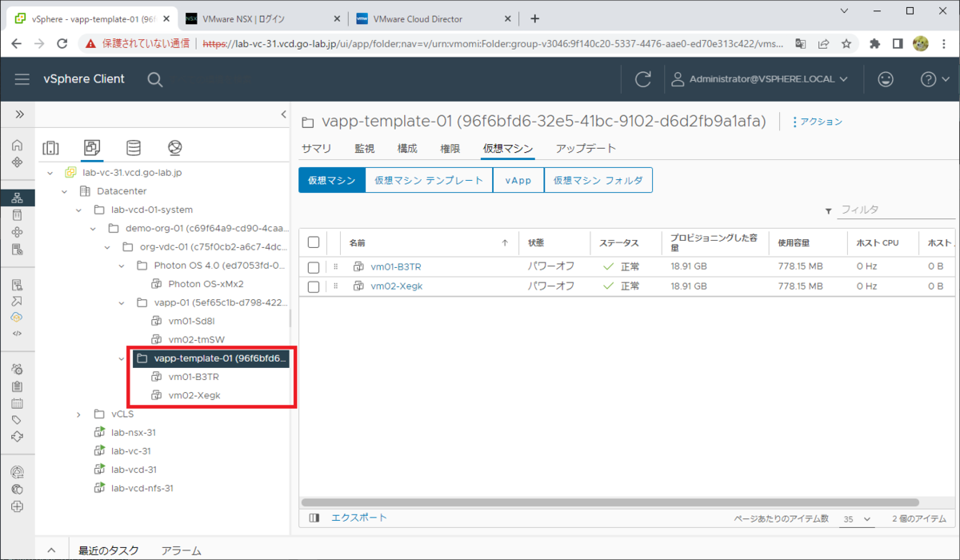Open Administration gear icon in sidebar
Viewport: 960px width, 560px height.
(x=17, y=369)
